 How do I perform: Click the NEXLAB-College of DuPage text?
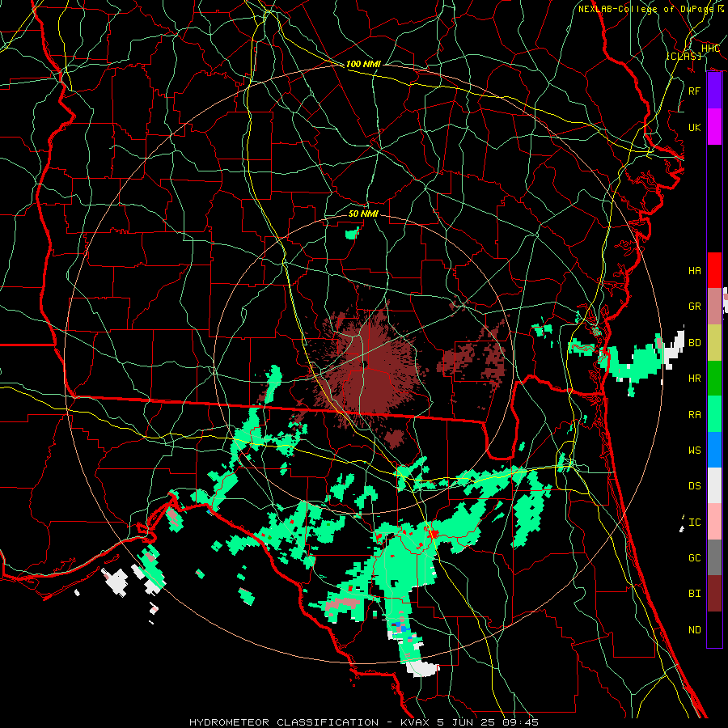click(x=645, y=9)
